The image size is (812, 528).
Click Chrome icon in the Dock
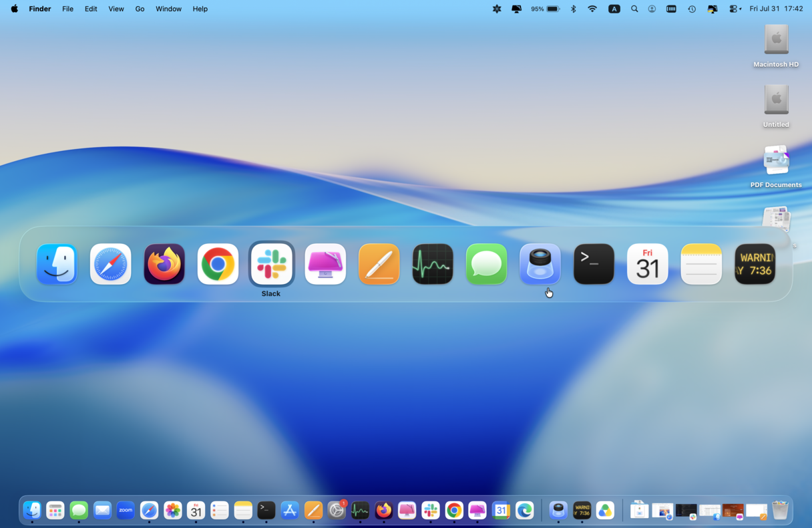pyautogui.click(x=454, y=511)
